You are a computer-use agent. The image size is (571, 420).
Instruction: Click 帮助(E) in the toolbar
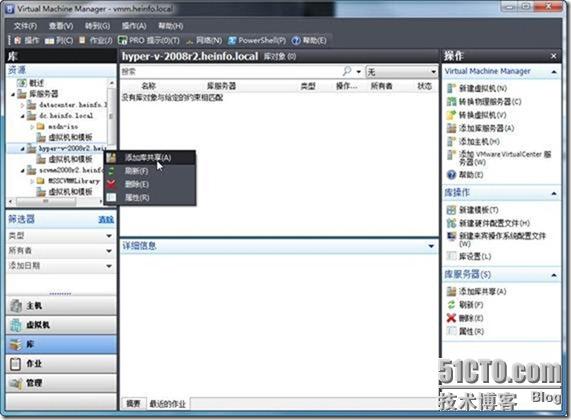pyautogui.click(x=309, y=40)
